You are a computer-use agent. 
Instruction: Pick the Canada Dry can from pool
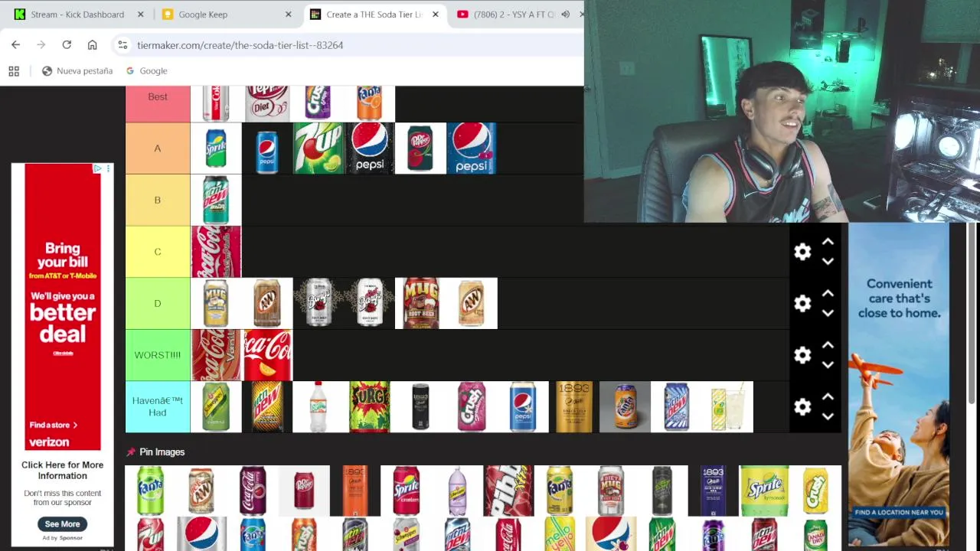click(x=815, y=534)
